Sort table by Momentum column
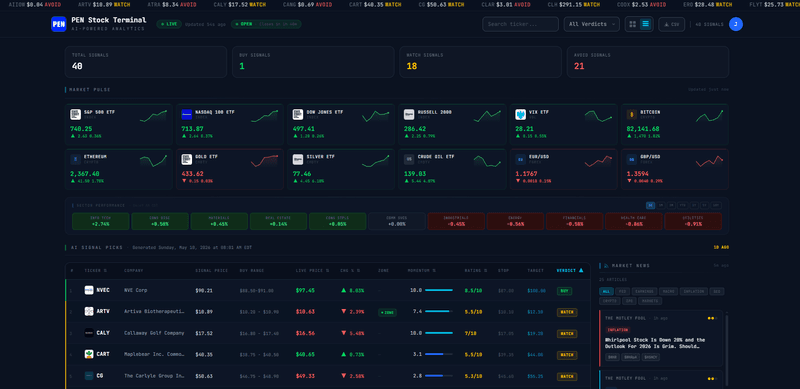Image resolution: width=800 pixels, height=389 pixels. [421, 271]
